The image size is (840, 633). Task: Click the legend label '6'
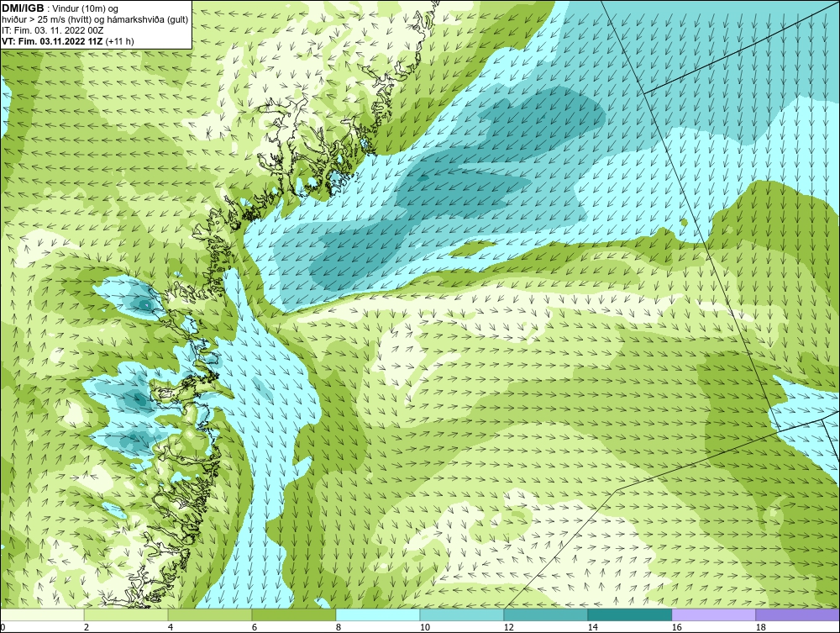255,627
